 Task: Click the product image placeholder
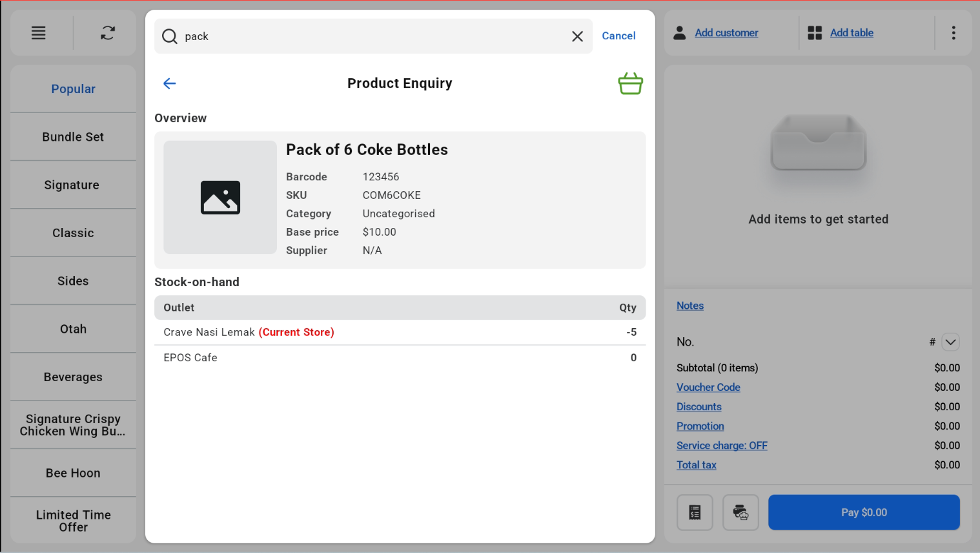point(220,197)
